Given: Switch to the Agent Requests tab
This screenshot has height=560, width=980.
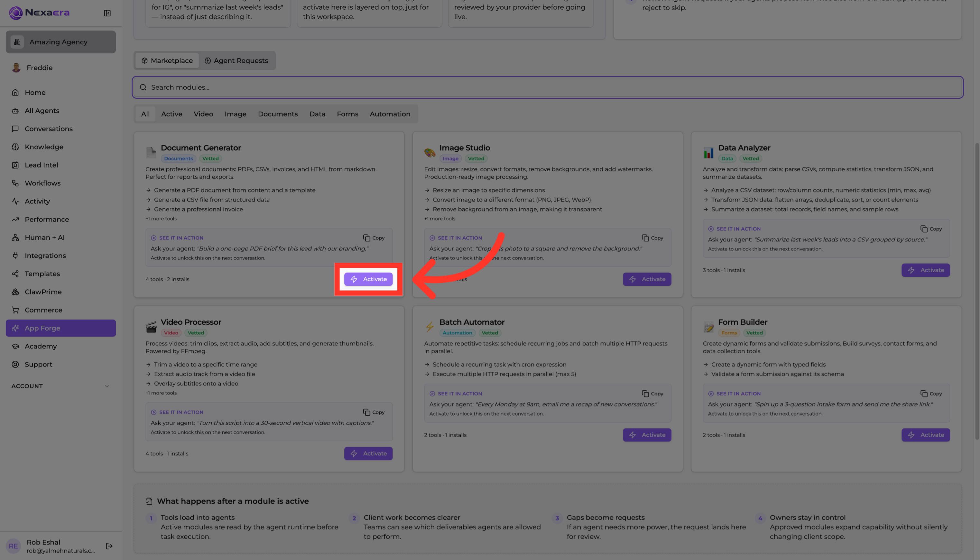Looking at the screenshot, I should (x=236, y=60).
